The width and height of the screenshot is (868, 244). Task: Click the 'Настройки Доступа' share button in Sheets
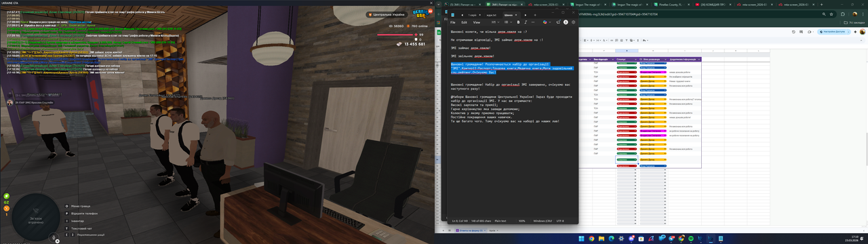(831, 32)
